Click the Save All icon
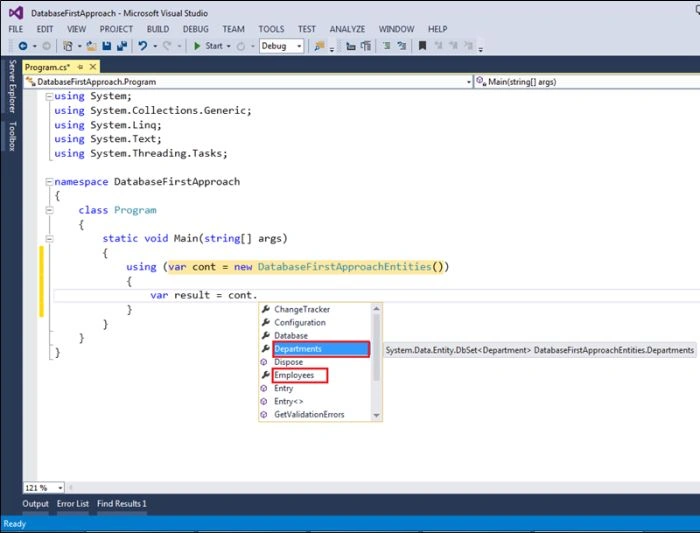The image size is (700, 533). 122,46
